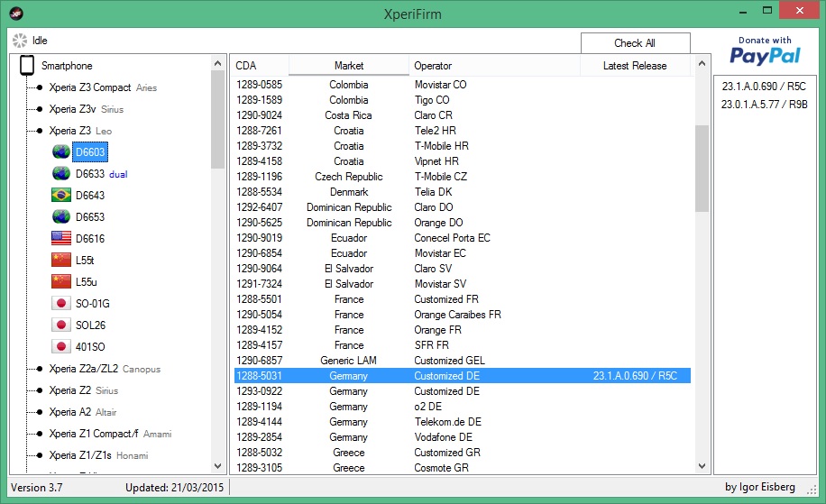
Task: Click device tree scrollbar up arrow
Action: 217,63
